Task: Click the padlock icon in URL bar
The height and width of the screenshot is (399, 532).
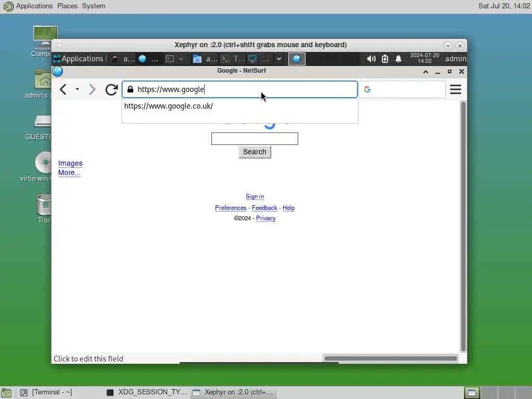Action: (x=130, y=89)
